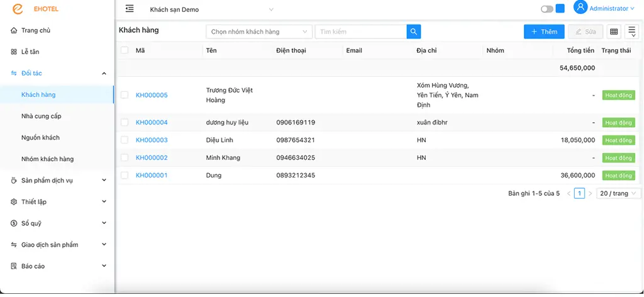Screen dimensions: 644x297
Task: Click the Thiết lập gear icon
Action: coord(14,202)
